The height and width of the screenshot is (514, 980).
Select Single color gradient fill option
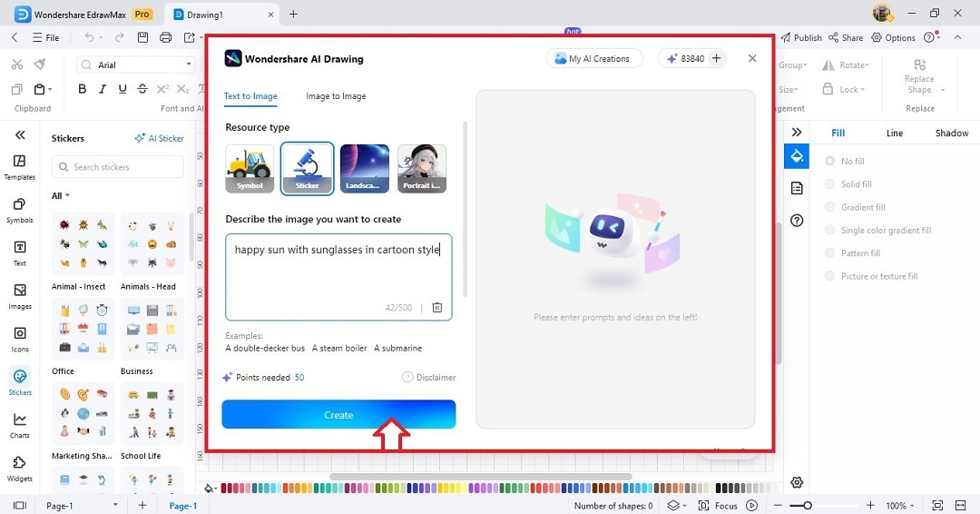tap(878, 230)
